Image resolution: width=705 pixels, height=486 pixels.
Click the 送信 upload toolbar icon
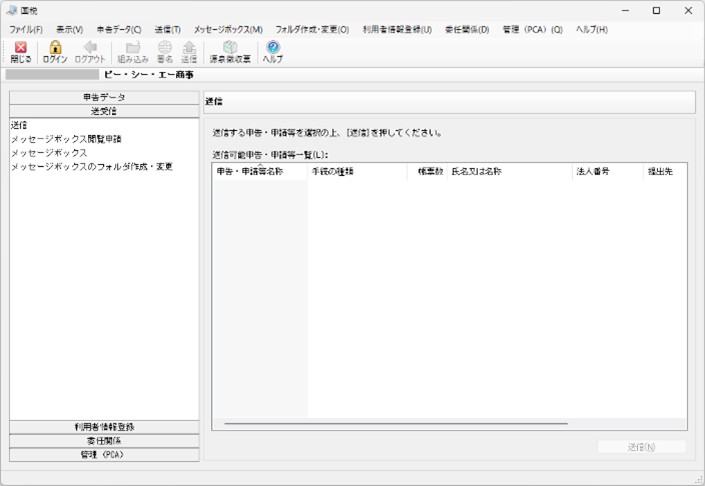pos(189,47)
